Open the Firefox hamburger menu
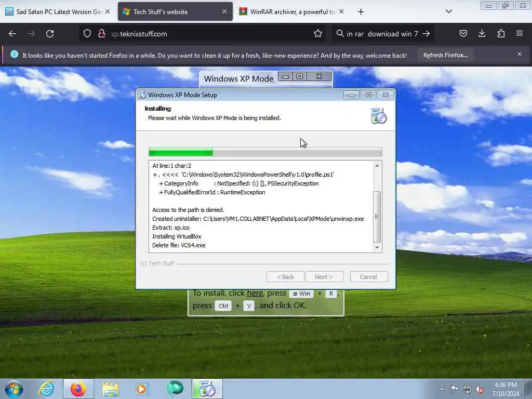The width and height of the screenshot is (532, 399). [x=520, y=33]
